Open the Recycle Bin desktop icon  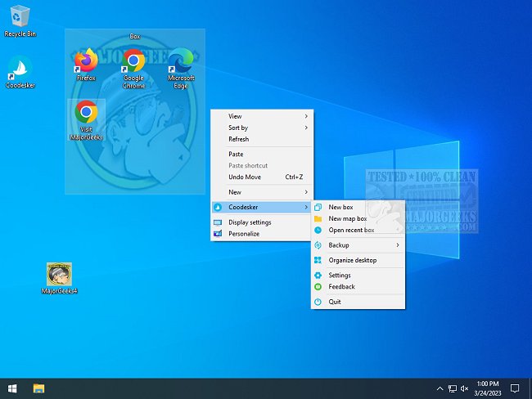point(20,20)
